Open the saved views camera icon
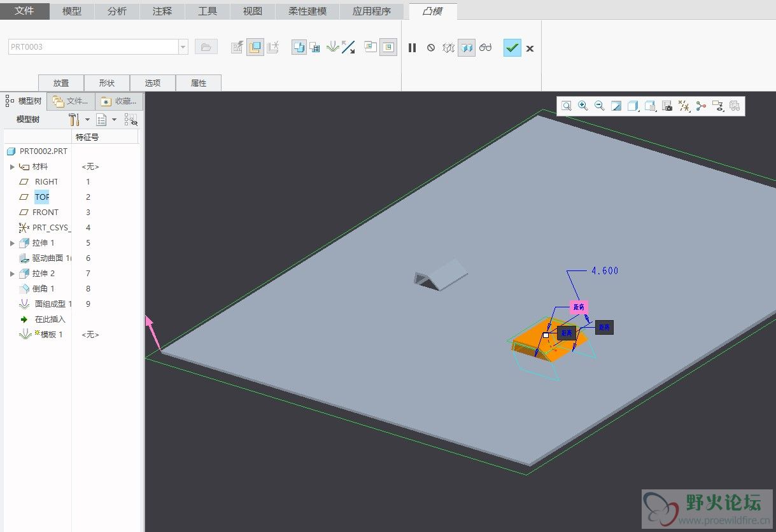The image size is (776, 532). click(667, 106)
